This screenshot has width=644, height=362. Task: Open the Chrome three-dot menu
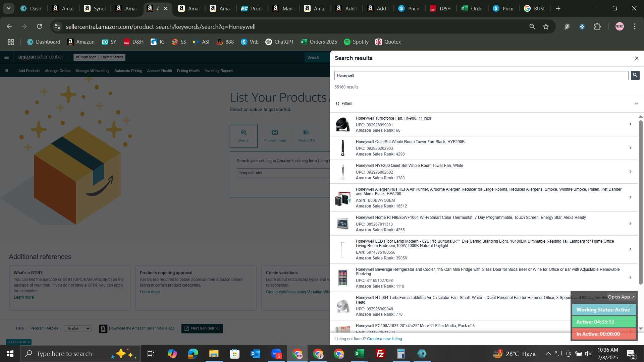click(635, 26)
